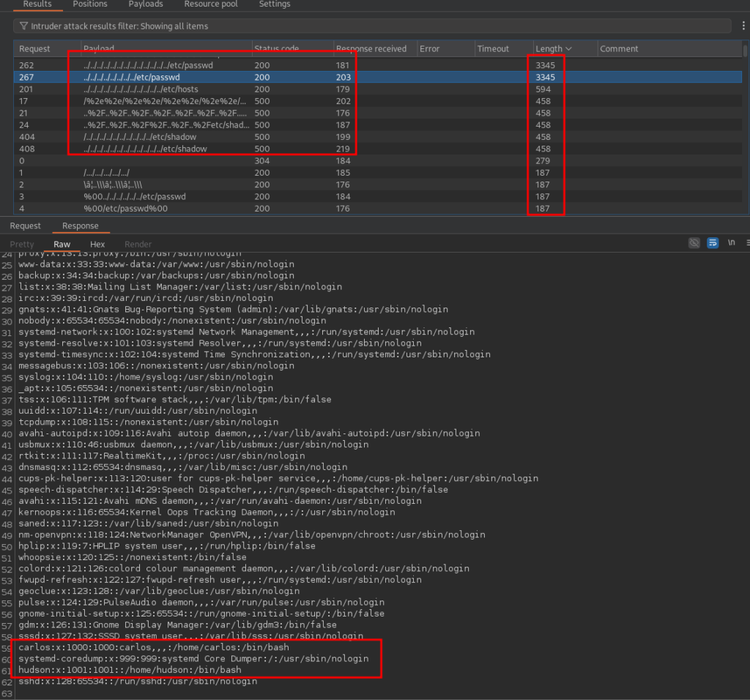Select request row 262
Screen dimensions: 750x700
point(378,65)
